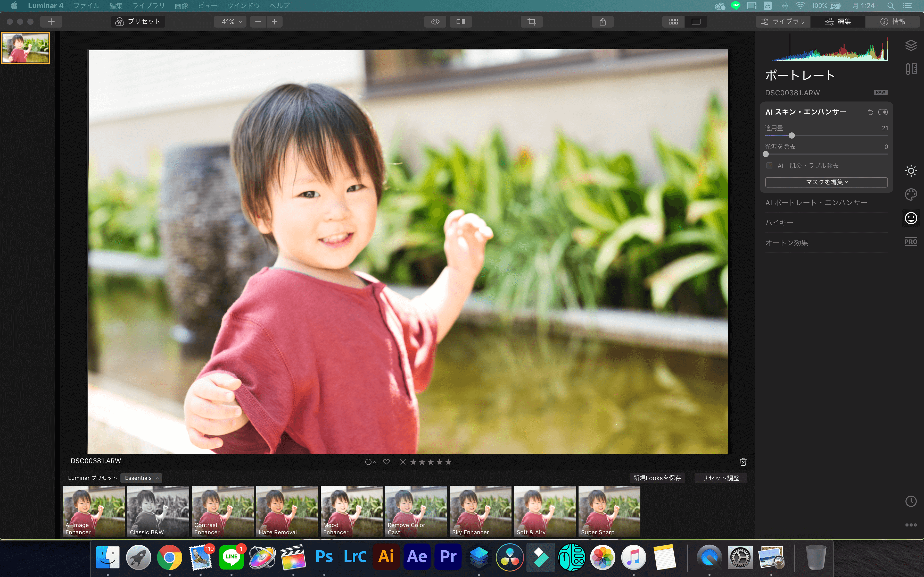Select the Canvas tools icon
Viewport: 924px width, 577px height.
point(911,69)
